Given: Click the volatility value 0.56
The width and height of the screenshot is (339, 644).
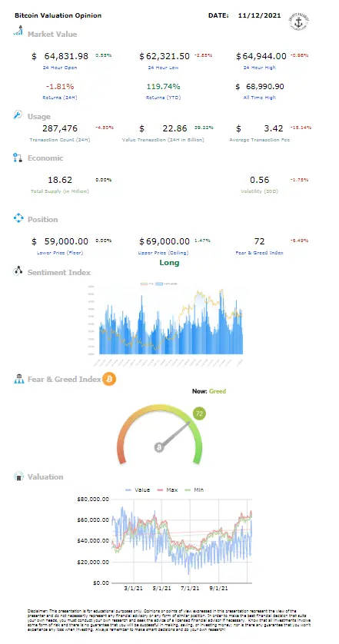Looking at the screenshot, I should coord(260,180).
